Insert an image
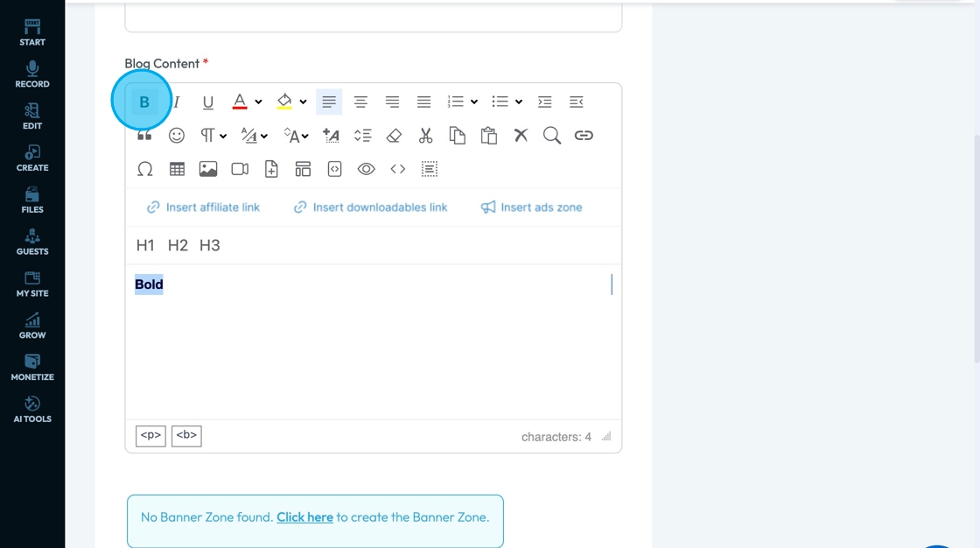Viewport: 980px width, 548px height. [208, 170]
